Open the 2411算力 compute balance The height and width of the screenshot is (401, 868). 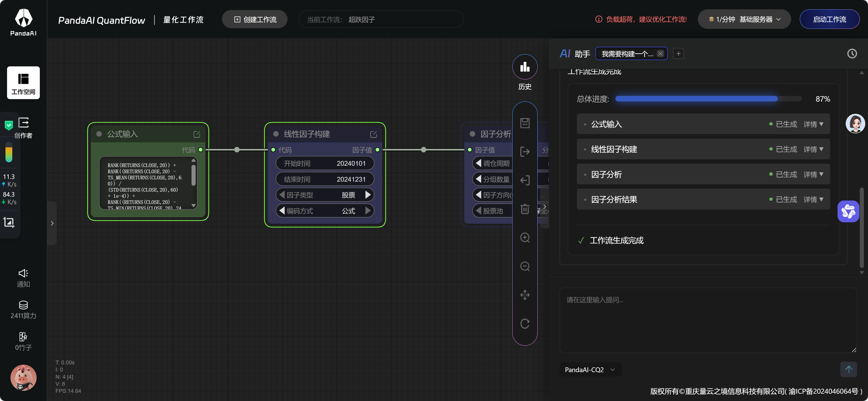click(x=23, y=310)
